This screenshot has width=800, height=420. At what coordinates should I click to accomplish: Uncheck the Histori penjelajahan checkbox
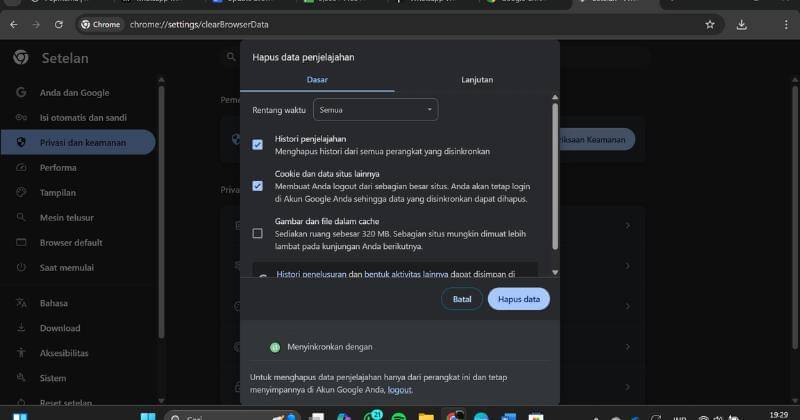click(x=257, y=145)
